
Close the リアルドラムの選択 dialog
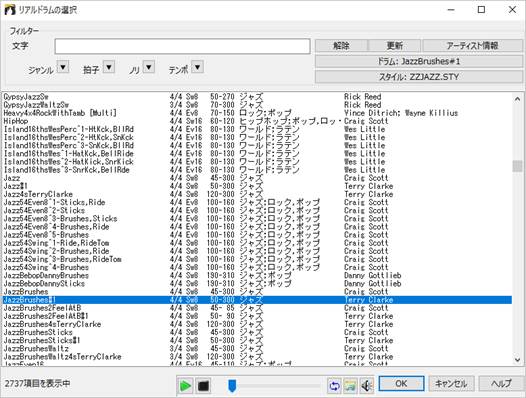point(512,10)
